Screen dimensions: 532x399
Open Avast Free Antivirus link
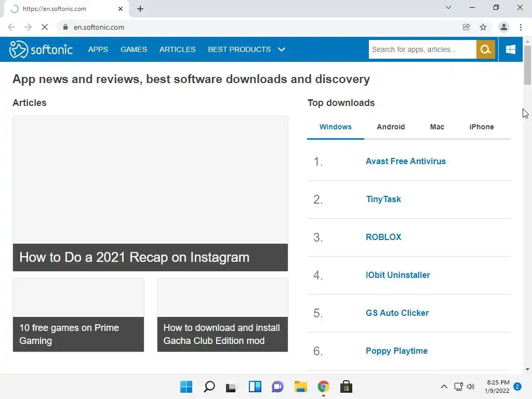point(405,161)
